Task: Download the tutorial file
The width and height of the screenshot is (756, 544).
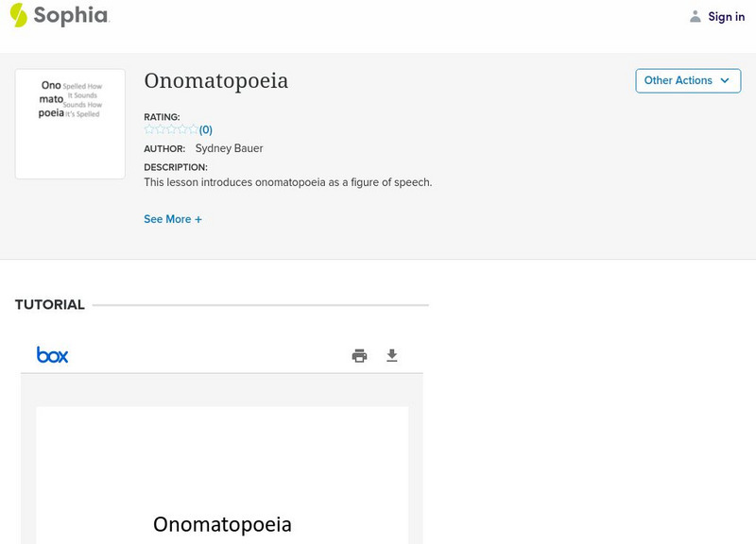Action: click(x=392, y=356)
